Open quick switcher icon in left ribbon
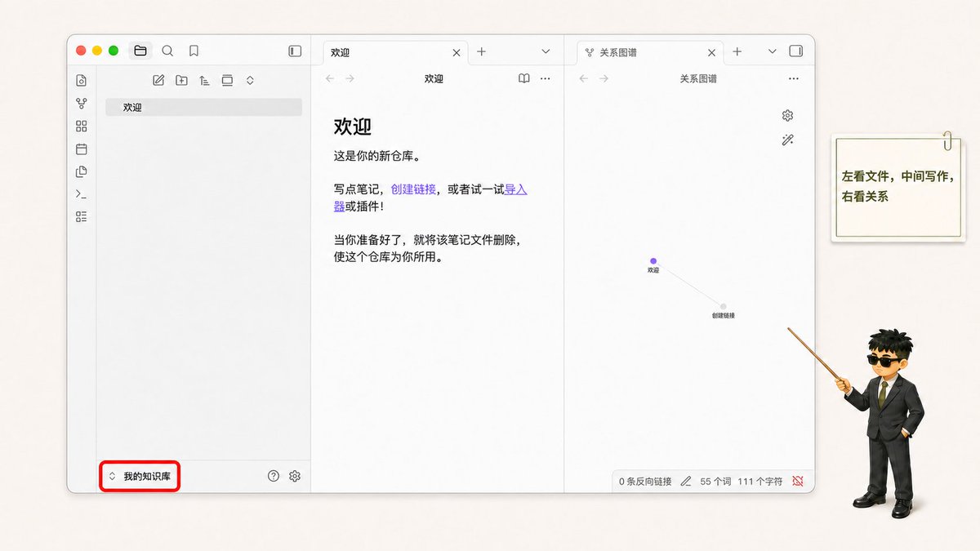Screen dimensions: 980x551 81,80
